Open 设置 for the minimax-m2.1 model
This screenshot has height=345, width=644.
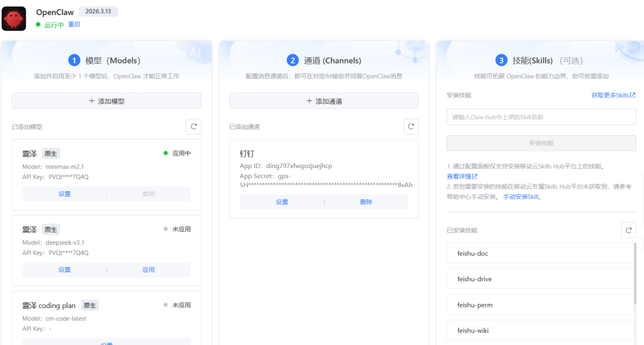pyautogui.click(x=64, y=194)
